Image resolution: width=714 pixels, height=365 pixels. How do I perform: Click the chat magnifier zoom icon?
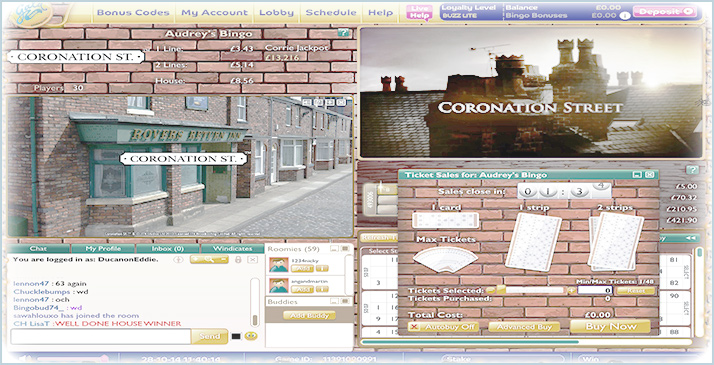coord(210,259)
